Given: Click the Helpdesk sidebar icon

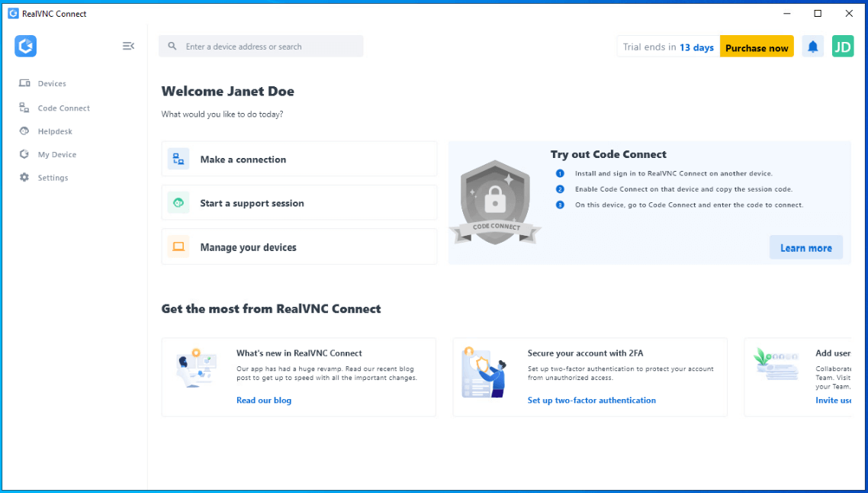Looking at the screenshot, I should [x=24, y=131].
